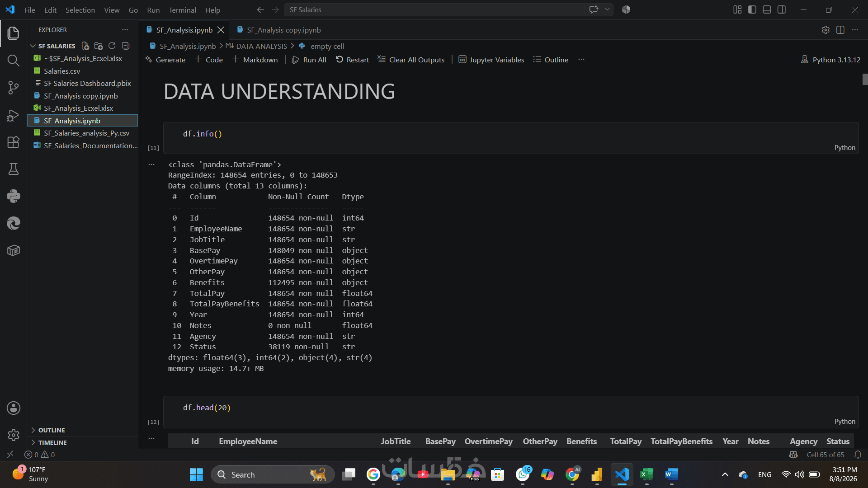Image resolution: width=868 pixels, height=488 pixels.
Task: Open notifications bell in status bar
Action: pos(858,455)
